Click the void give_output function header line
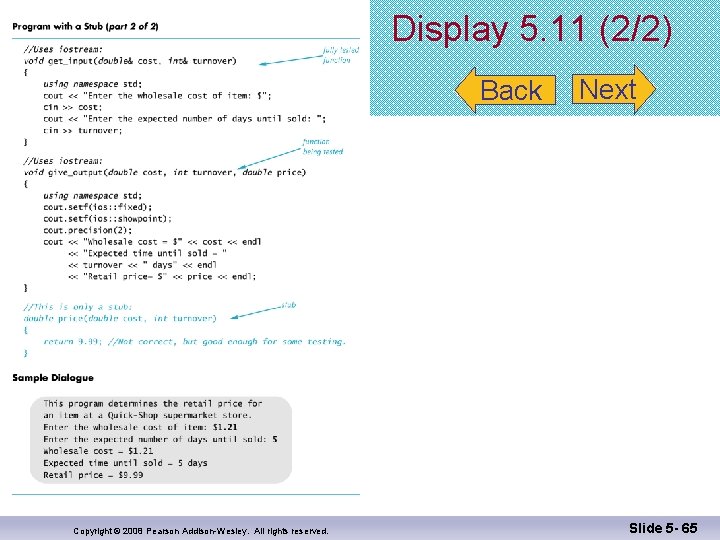The height and width of the screenshot is (540, 720). (165, 172)
